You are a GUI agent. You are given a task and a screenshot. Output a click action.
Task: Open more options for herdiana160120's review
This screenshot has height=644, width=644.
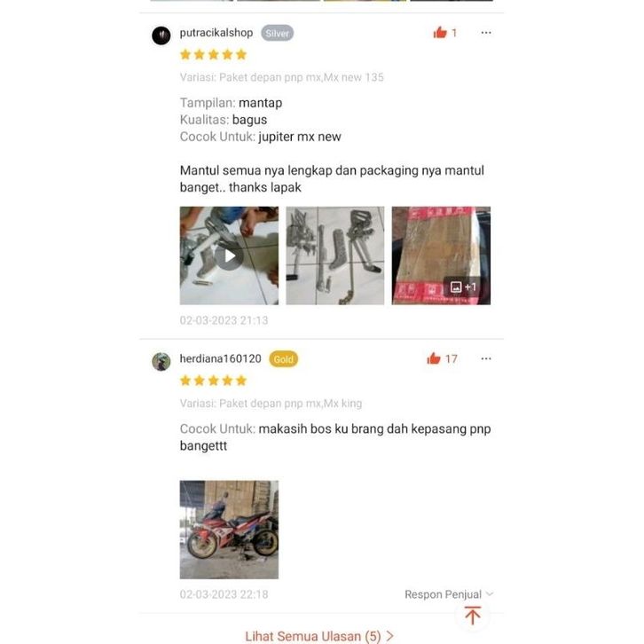point(486,358)
